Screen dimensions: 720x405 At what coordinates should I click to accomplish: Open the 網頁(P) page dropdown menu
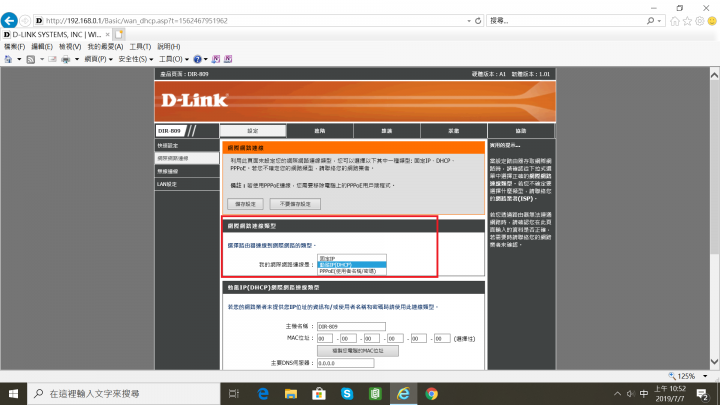click(98, 59)
